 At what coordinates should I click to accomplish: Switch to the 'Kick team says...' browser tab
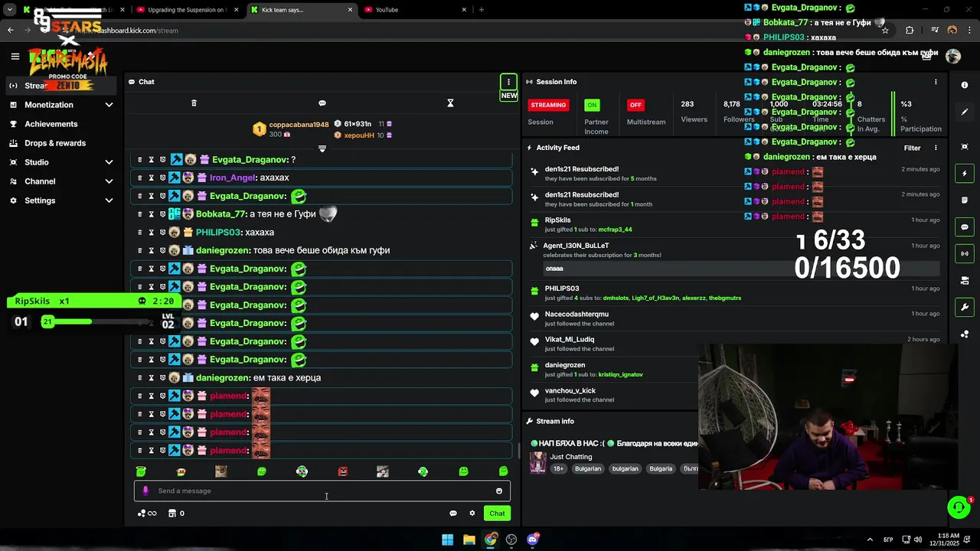(x=302, y=10)
